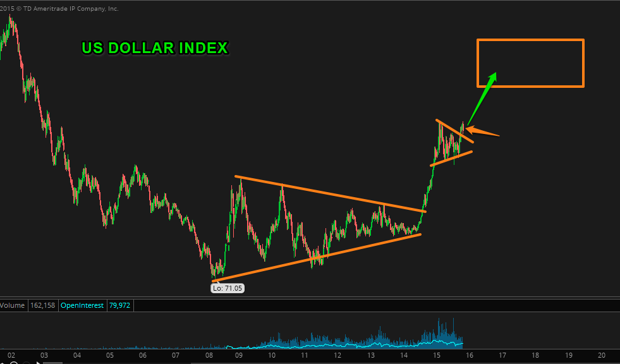Click the Volume study label
620x364 pixels.
tap(12, 305)
